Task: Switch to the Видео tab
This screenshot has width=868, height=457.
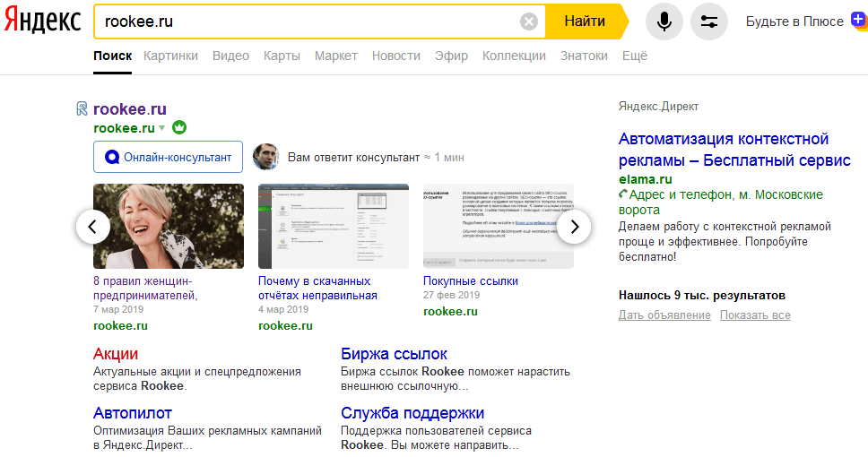Action: (230, 56)
